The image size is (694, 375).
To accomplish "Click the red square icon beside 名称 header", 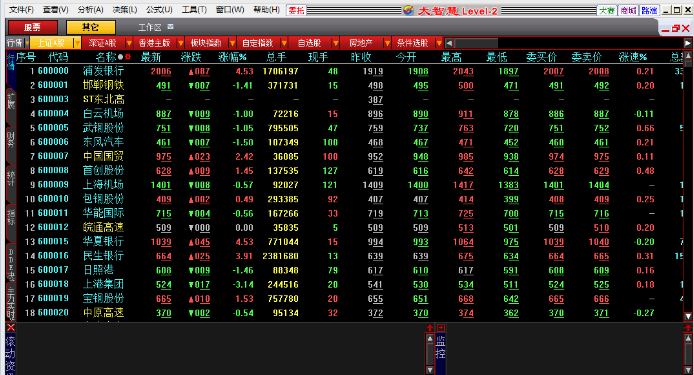I will tap(128, 57).
